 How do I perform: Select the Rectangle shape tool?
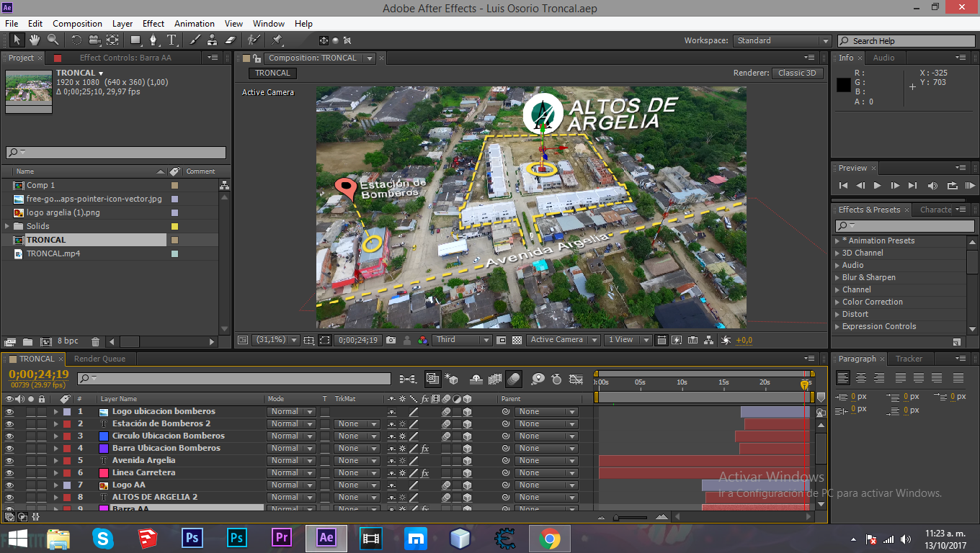click(136, 40)
